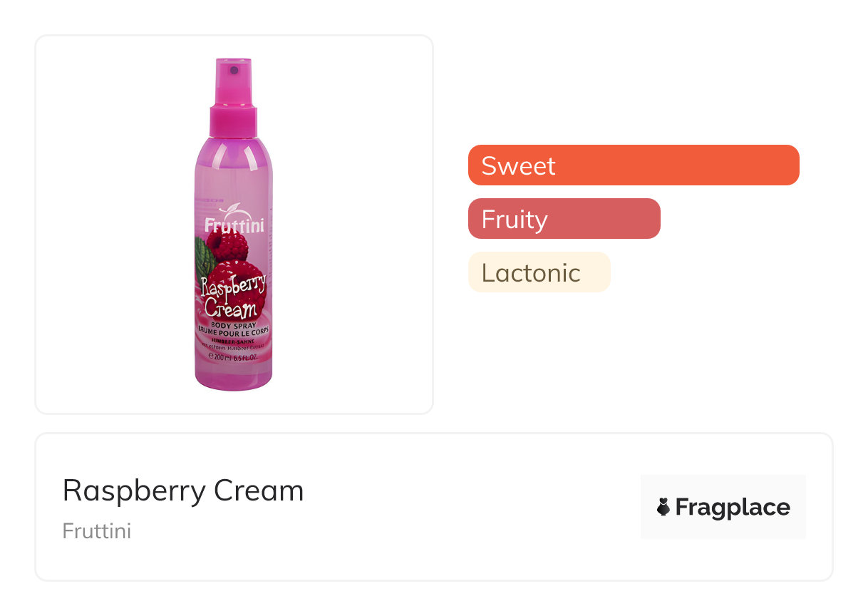This screenshot has height=616, width=868.
Task: Click the pink bottle cap collar
Action: [233, 121]
